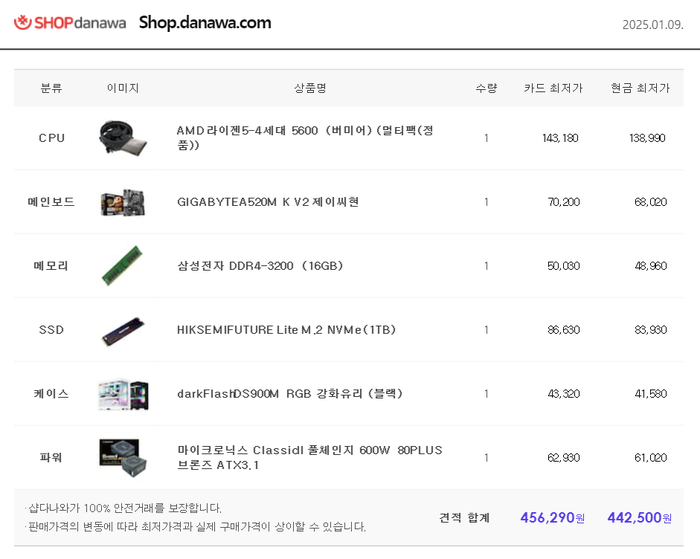The height and width of the screenshot is (559, 700).
Task: Click the 수량 column header
Action: (486, 88)
